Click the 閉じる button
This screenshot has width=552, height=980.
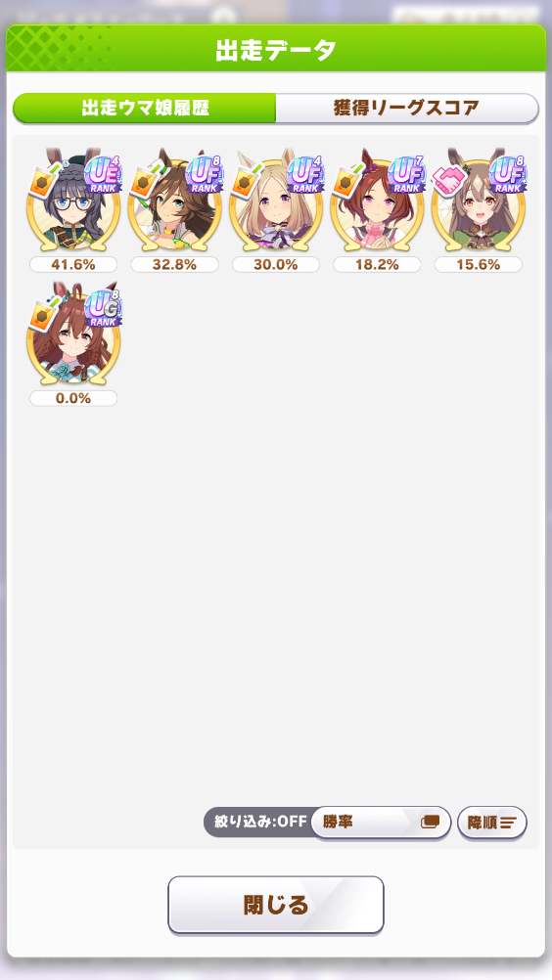coord(276,905)
